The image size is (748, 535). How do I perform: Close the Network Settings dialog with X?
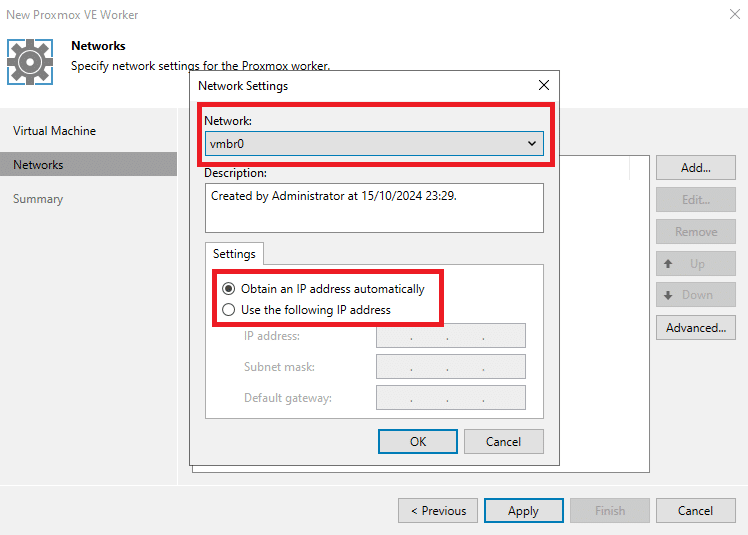pos(544,85)
